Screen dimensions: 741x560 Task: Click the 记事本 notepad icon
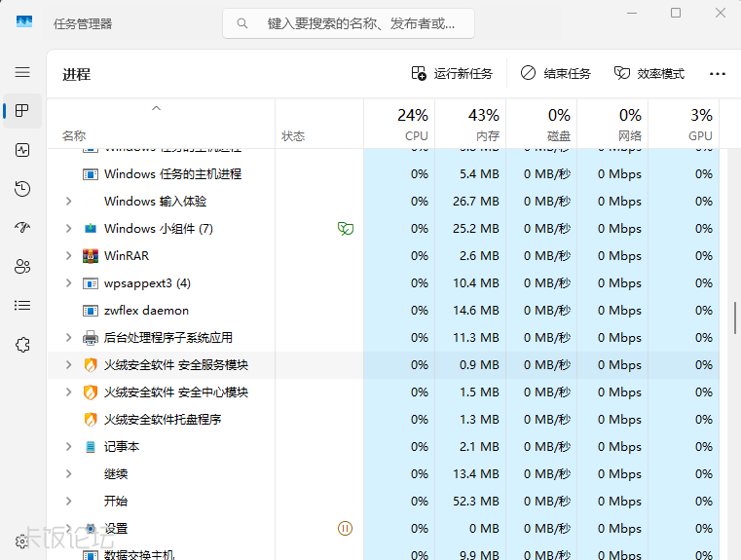(x=91, y=447)
